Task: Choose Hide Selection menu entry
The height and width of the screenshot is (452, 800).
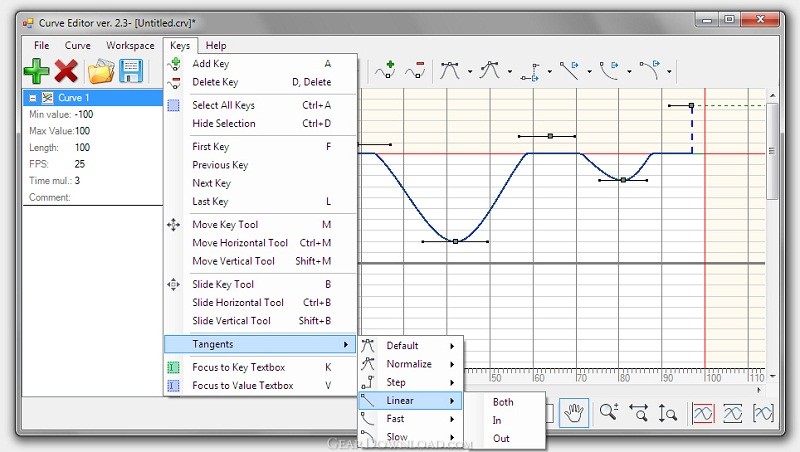Action: [x=260, y=123]
